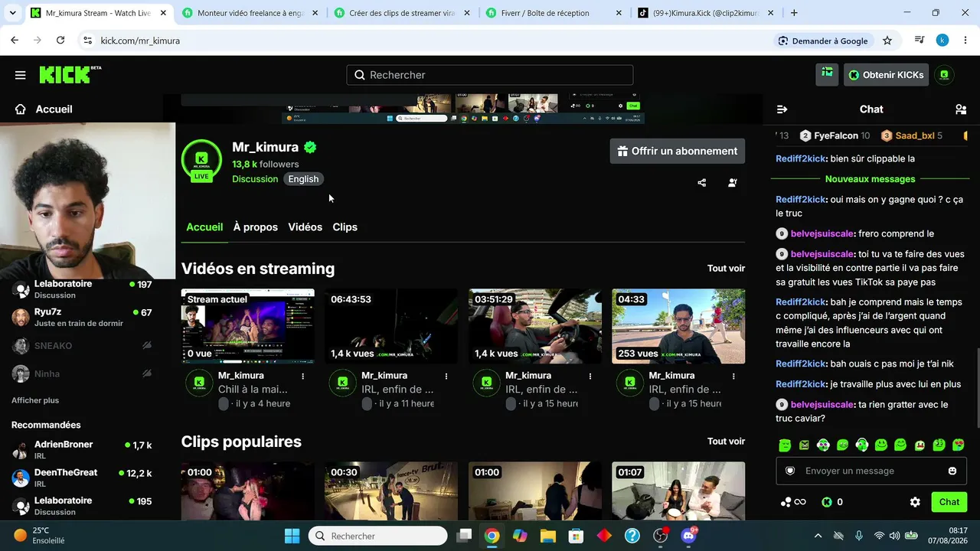Play the 01:07 popular clip
980x551 pixels.
point(678,491)
